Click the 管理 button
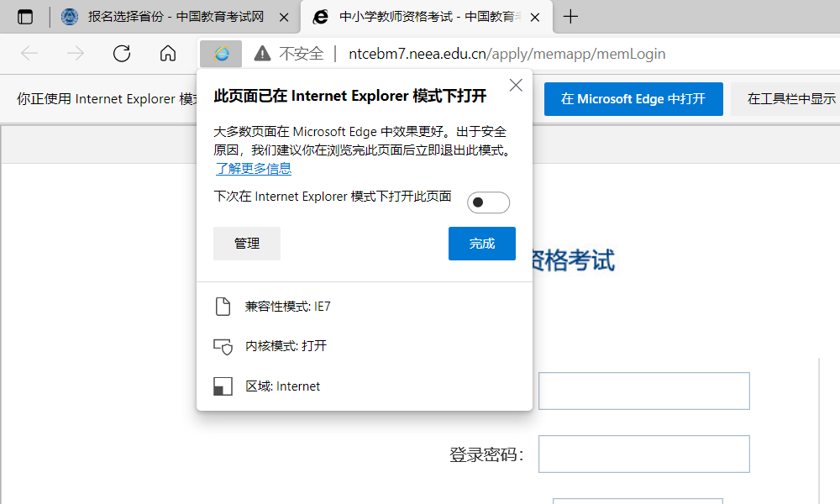 247,244
